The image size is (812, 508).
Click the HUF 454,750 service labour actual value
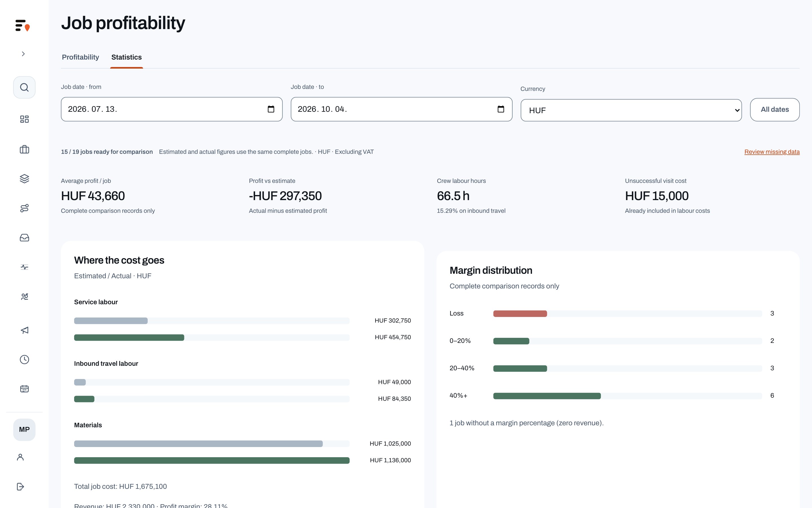pos(392,337)
